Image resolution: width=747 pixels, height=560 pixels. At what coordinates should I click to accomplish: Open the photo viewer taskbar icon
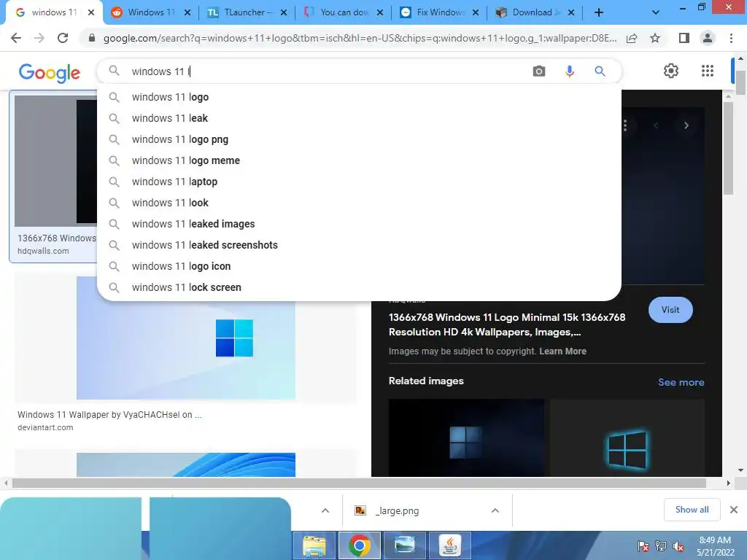coord(404,545)
